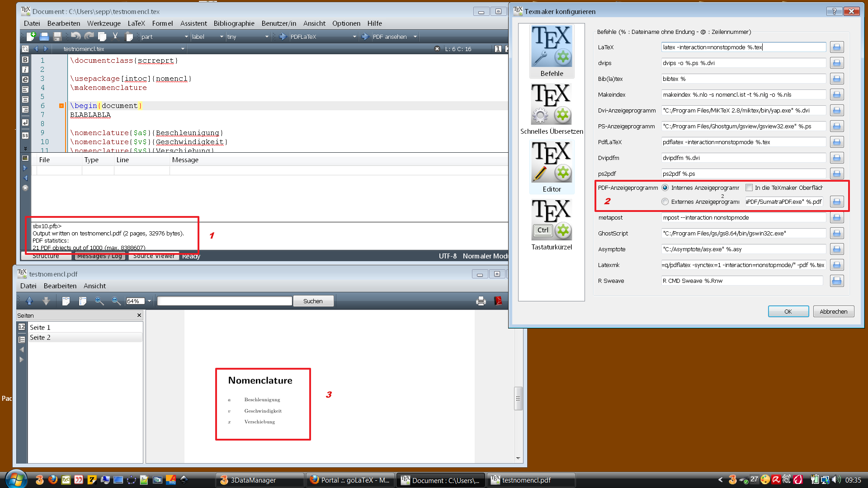Click the PDF search text field

(x=225, y=301)
